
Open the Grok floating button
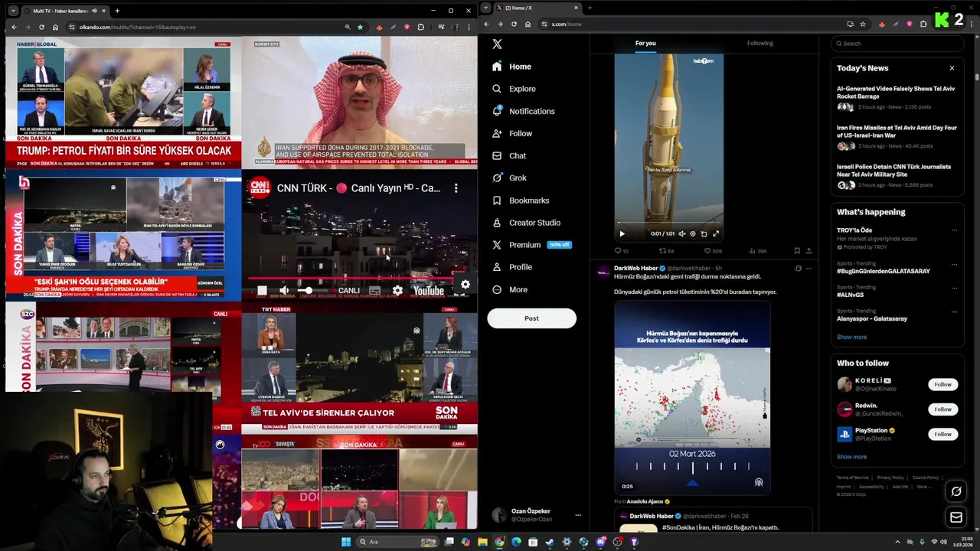click(956, 491)
